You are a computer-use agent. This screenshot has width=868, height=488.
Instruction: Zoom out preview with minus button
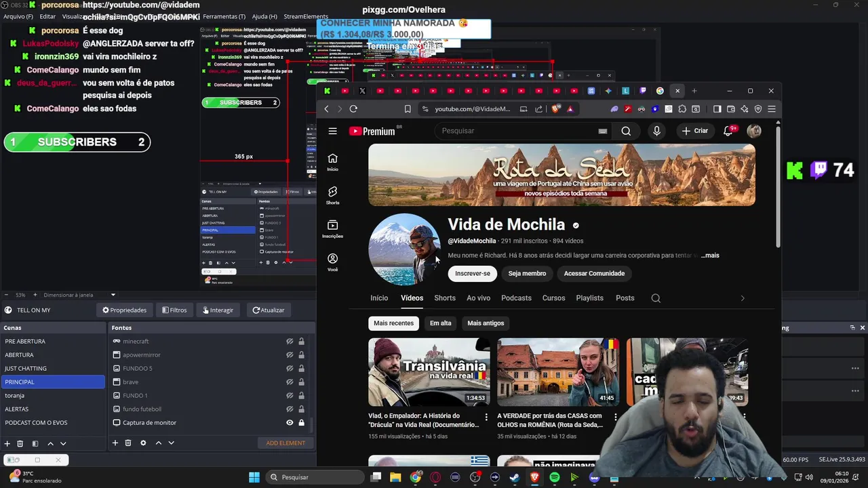pyautogui.click(x=7, y=295)
